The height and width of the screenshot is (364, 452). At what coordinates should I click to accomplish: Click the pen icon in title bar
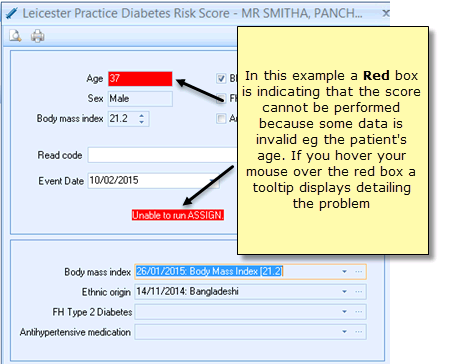click(12, 13)
